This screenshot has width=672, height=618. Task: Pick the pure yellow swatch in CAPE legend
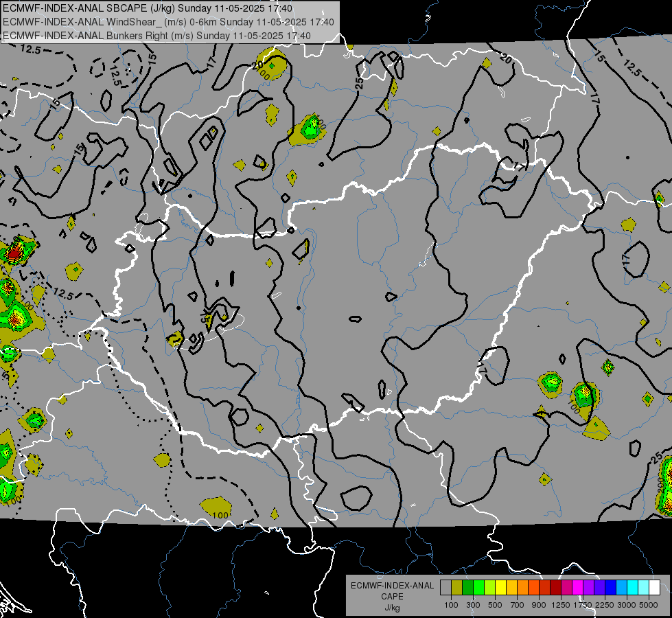coord(500,587)
